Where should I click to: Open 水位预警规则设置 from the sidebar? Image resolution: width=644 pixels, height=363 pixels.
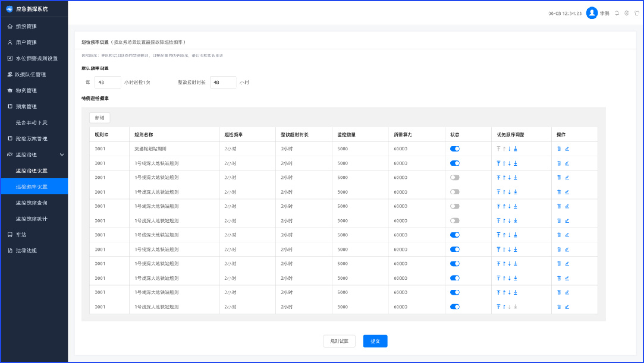[36, 58]
